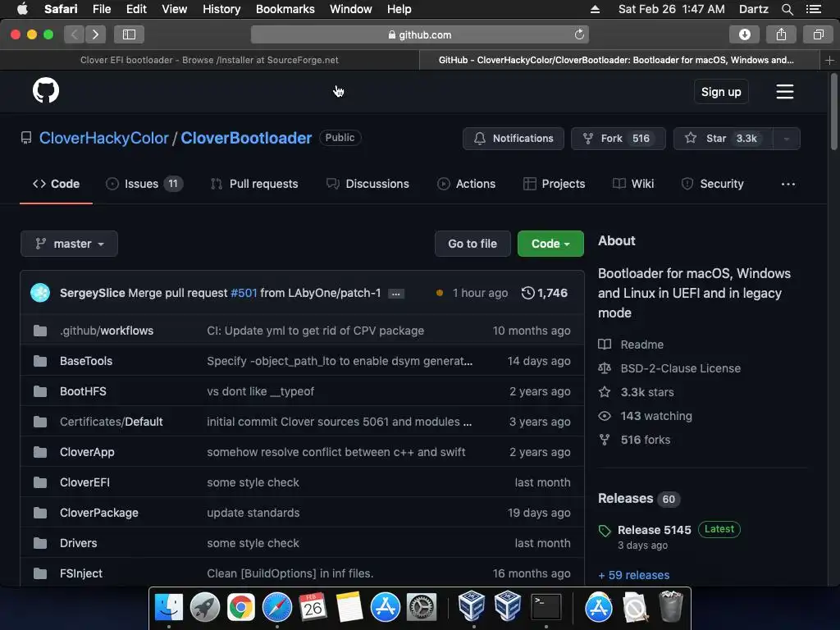Open the BaseTools folder
This screenshot has width=840, height=630.
(x=86, y=361)
